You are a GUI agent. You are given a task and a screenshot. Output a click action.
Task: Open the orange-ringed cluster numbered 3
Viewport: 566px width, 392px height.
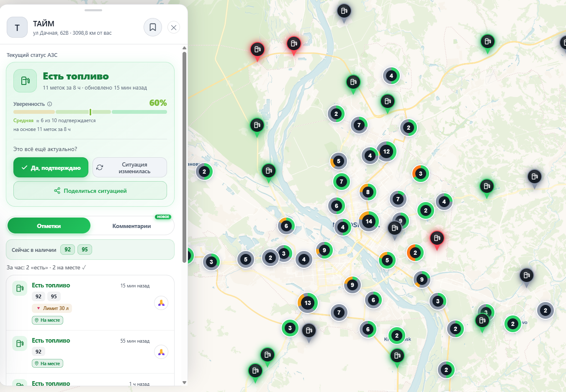[x=421, y=174]
